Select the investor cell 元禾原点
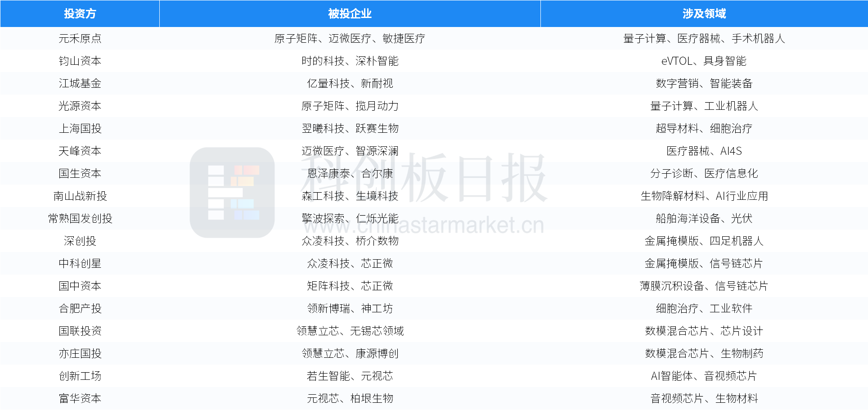The image size is (868, 410). click(80, 38)
